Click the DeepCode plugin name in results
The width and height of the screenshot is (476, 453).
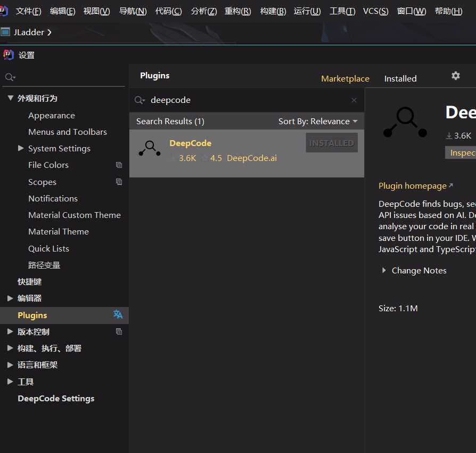[x=190, y=143]
